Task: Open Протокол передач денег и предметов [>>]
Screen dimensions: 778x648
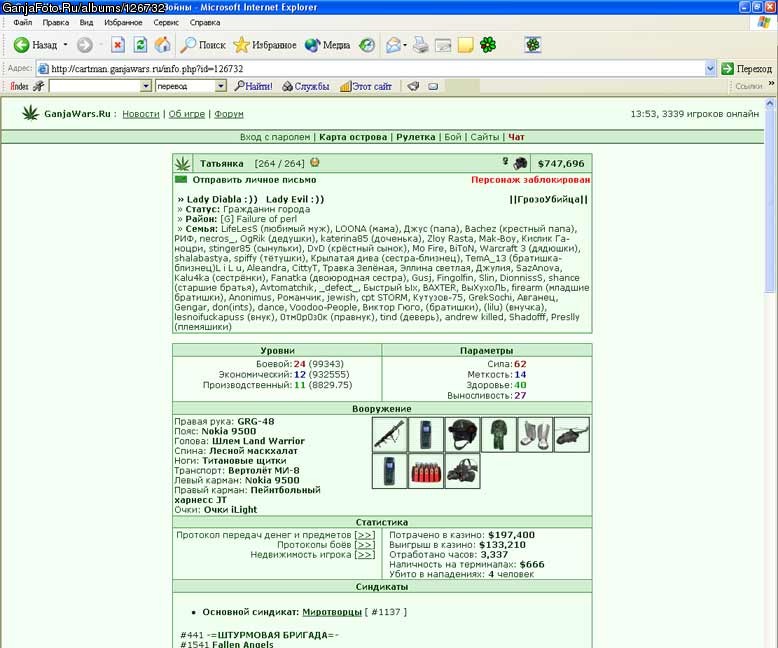Action: pos(365,535)
